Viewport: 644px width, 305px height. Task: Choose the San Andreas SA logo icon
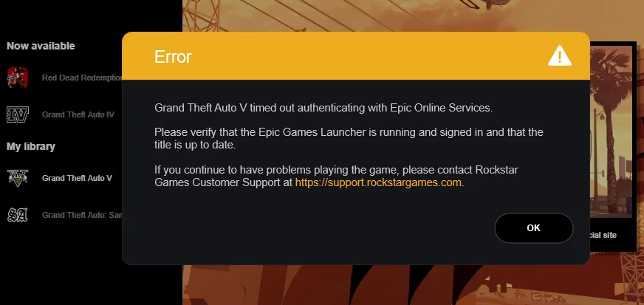(17, 215)
